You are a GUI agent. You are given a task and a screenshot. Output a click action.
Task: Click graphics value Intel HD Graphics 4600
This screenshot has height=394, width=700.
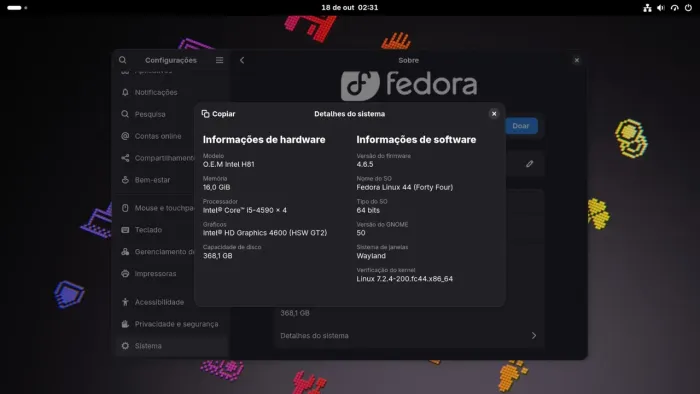coord(265,233)
